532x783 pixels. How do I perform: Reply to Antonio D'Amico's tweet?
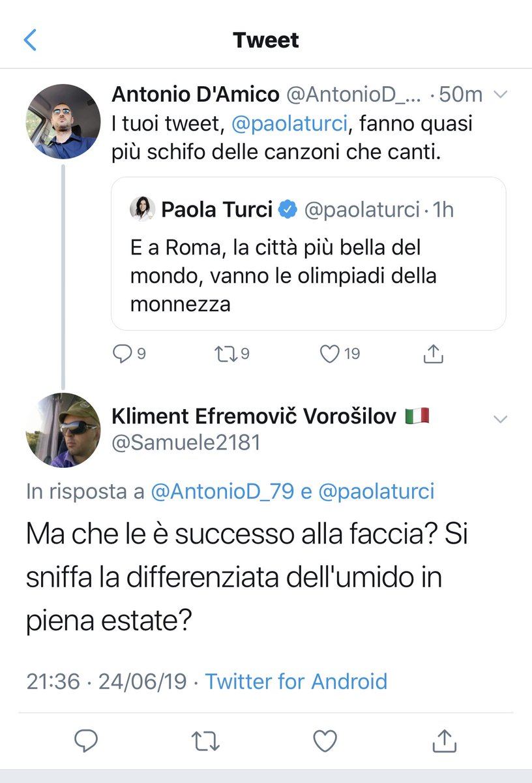point(123,354)
